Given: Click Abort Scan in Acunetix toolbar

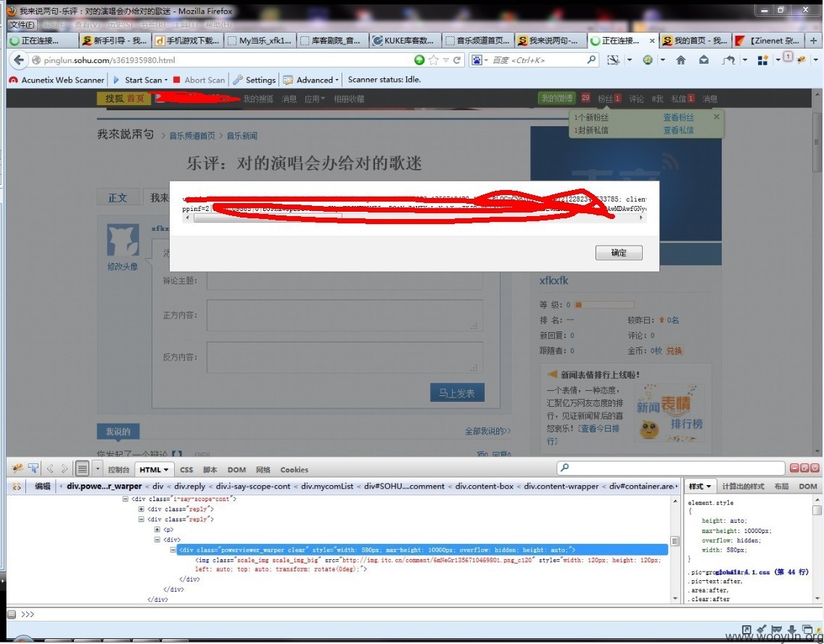Looking at the screenshot, I should [x=199, y=80].
